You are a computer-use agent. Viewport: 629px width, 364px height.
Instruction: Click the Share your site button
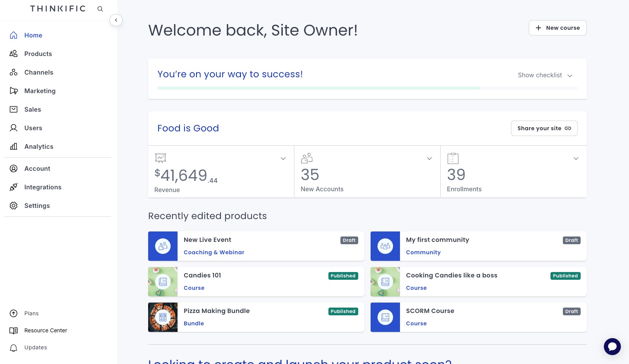tap(544, 128)
